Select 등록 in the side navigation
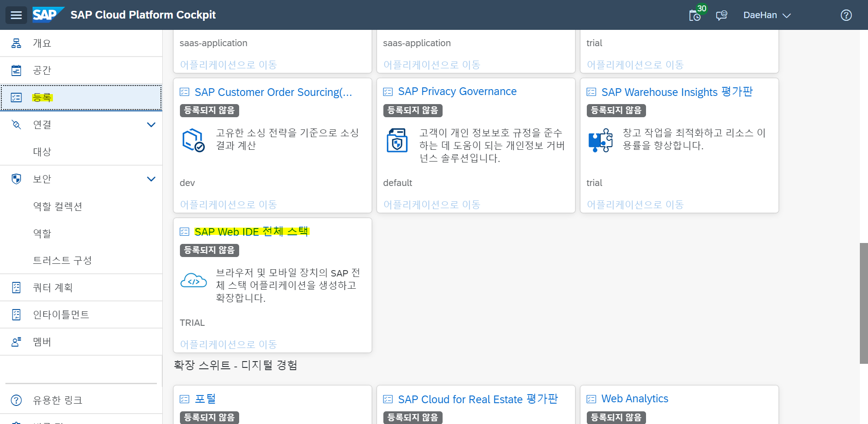The width and height of the screenshot is (868, 424). 81,97
